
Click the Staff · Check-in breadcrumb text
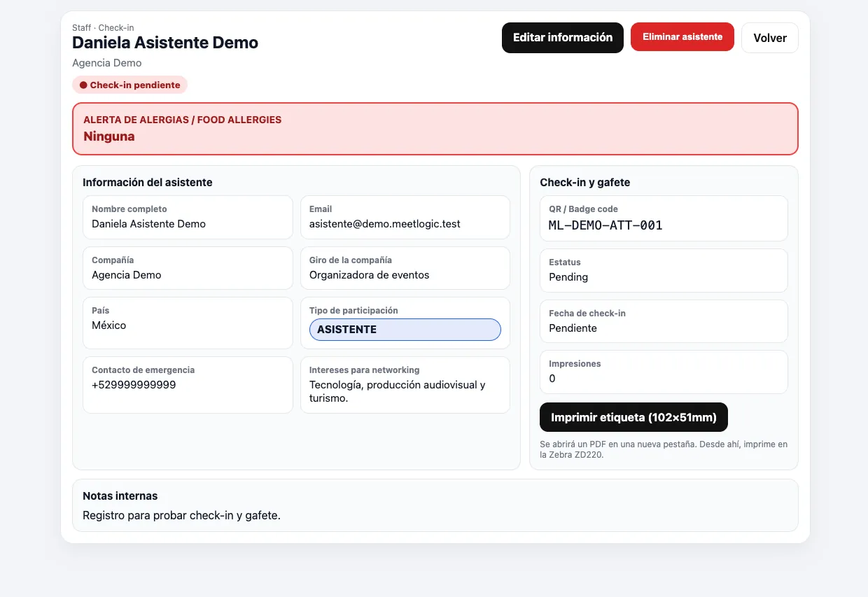(103, 28)
